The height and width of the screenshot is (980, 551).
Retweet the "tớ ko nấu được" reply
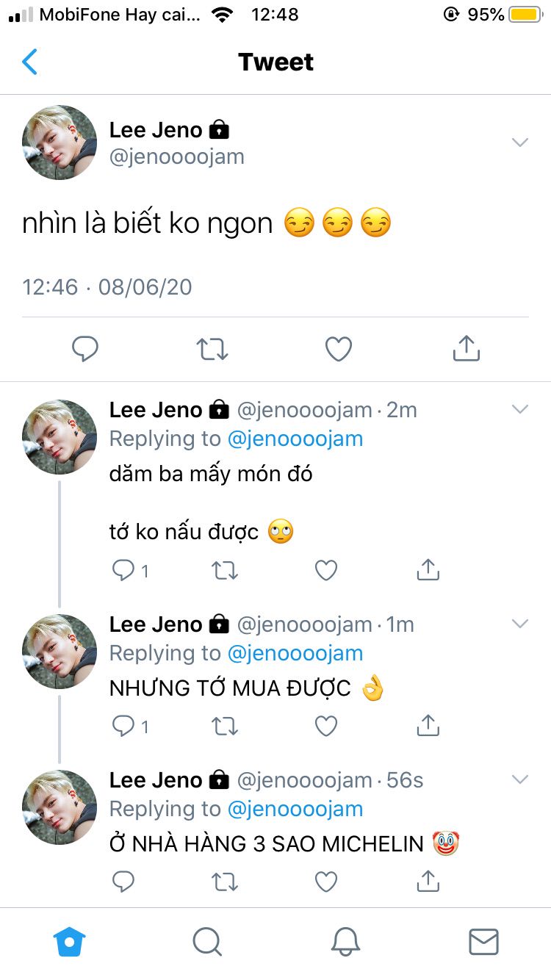point(224,570)
